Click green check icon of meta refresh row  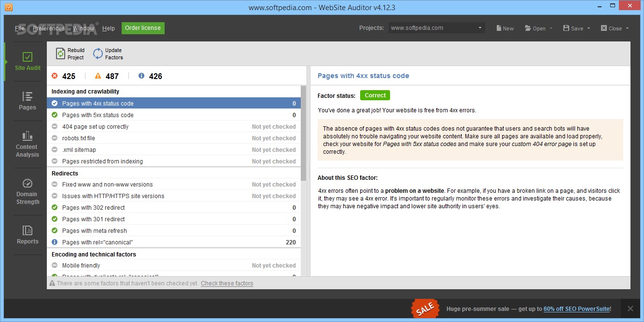pyautogui.click(x=55, y=231)
